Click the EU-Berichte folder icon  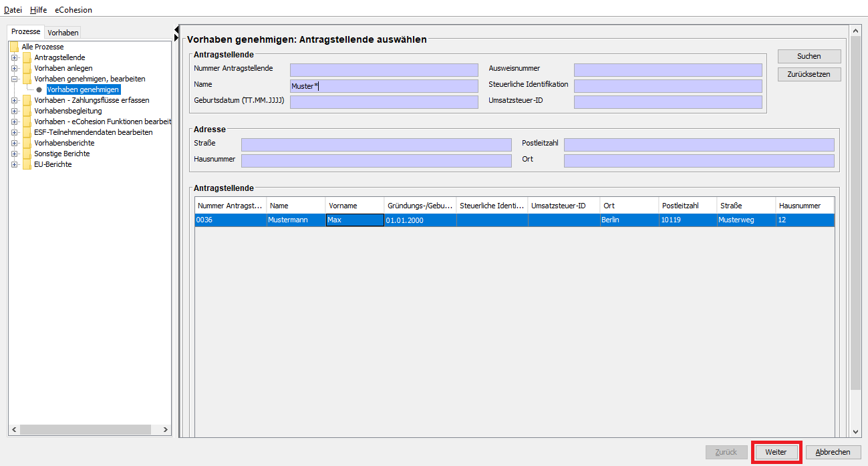(x=27, y=164)
